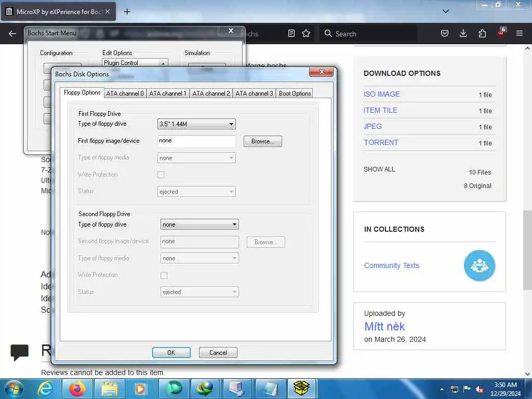This screenshot has height=399, width=532.
Task: Open first floppy Status ejected dropdown
Action: pos(196,192)
